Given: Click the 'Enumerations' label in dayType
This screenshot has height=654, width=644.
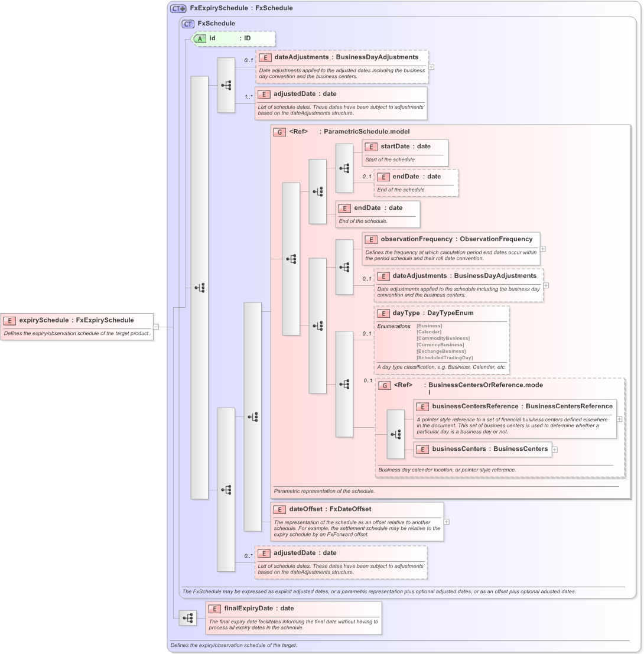Looking at the screenshot, I should [x=393, y=326].
